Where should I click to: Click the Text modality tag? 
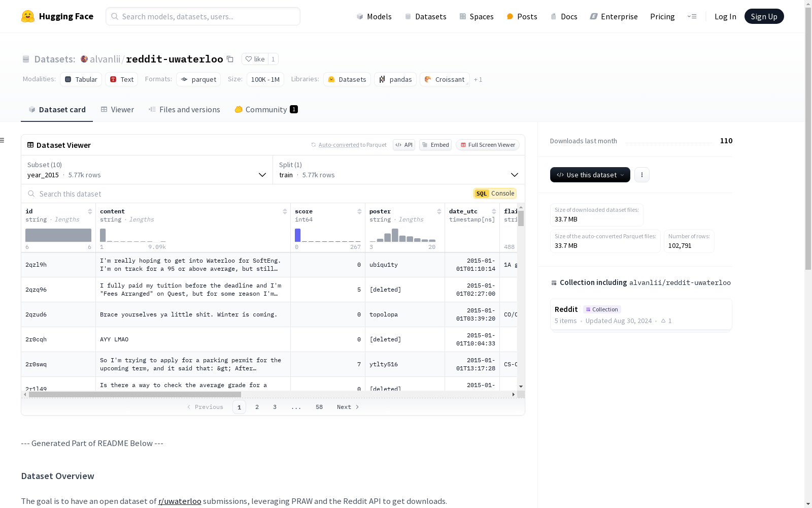122,79
